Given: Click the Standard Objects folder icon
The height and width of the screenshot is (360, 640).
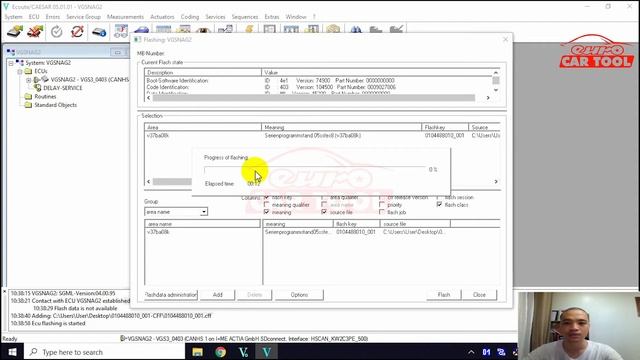Looking at the screenshot, I should (x=28, y=105).
